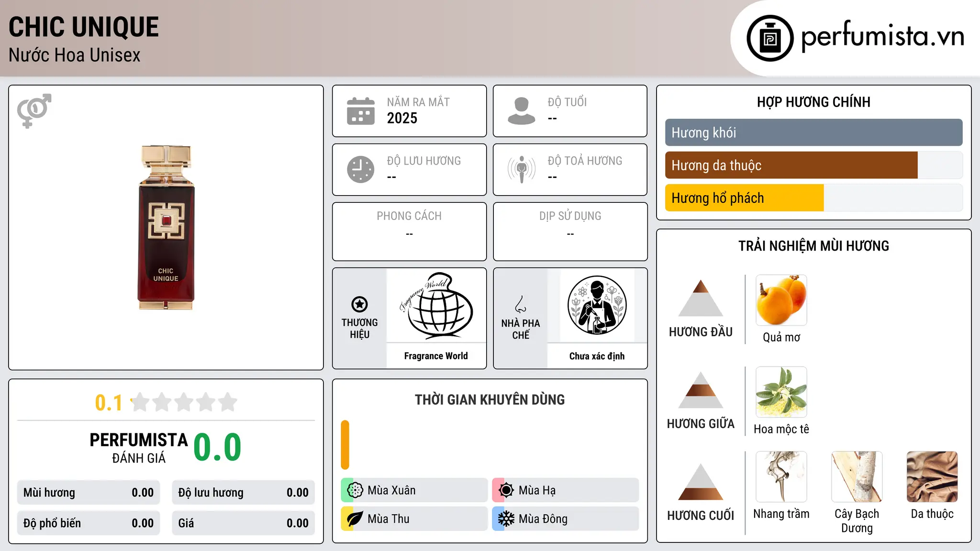Click the Chưa xác định perfumer label

coord(597,356)
